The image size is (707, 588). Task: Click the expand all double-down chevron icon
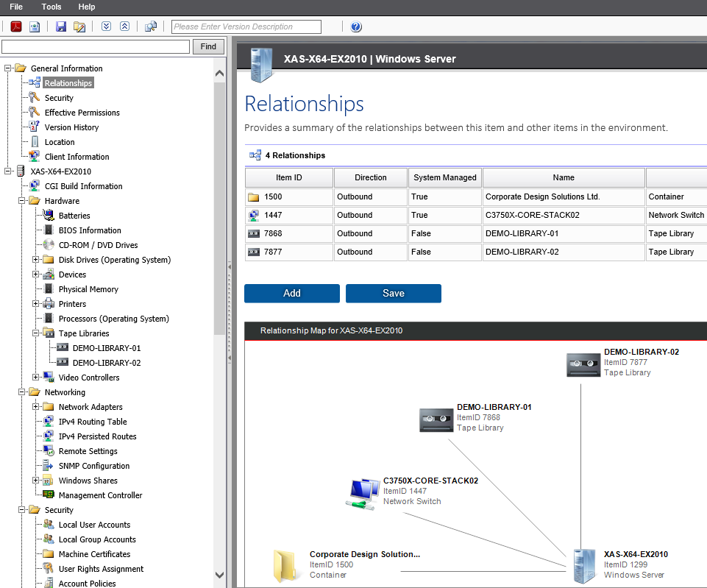105,26
